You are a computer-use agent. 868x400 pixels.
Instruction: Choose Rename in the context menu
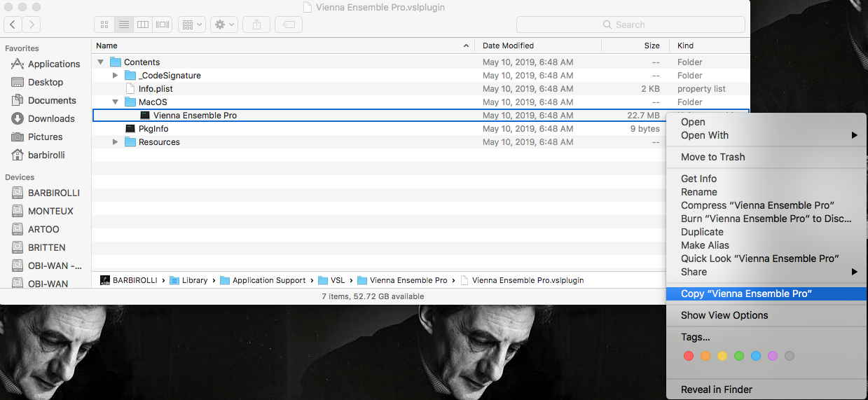click(x=766, y=192)
